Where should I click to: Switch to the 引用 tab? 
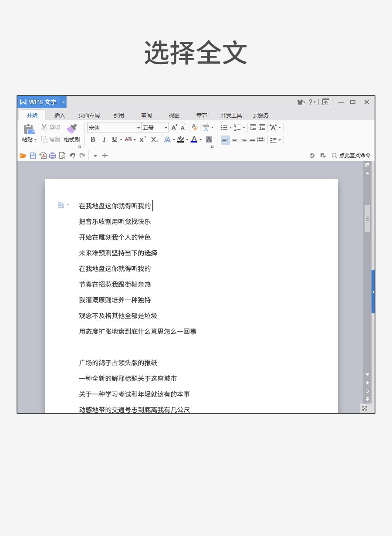tap(118, 115)
